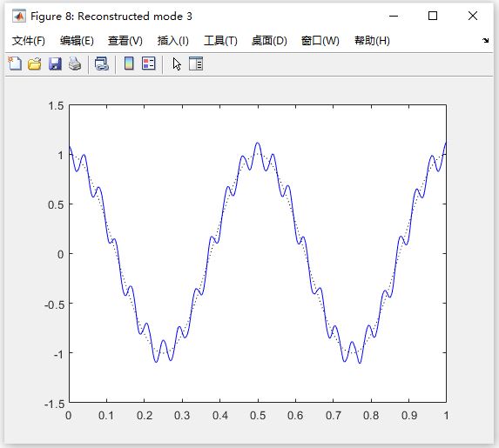Toggle the Edit Plot arrow tool
This screenshot has width=499, height=448.
tap(177, 64)
